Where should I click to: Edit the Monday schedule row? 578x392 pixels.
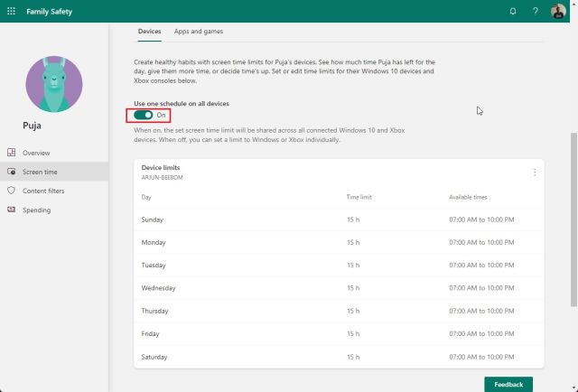339,243
